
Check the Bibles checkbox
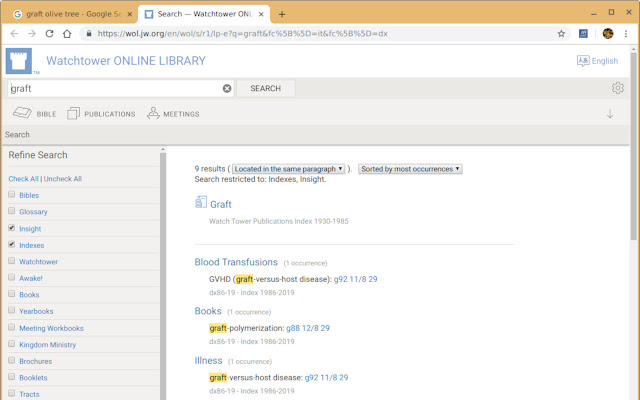(11, 194)
